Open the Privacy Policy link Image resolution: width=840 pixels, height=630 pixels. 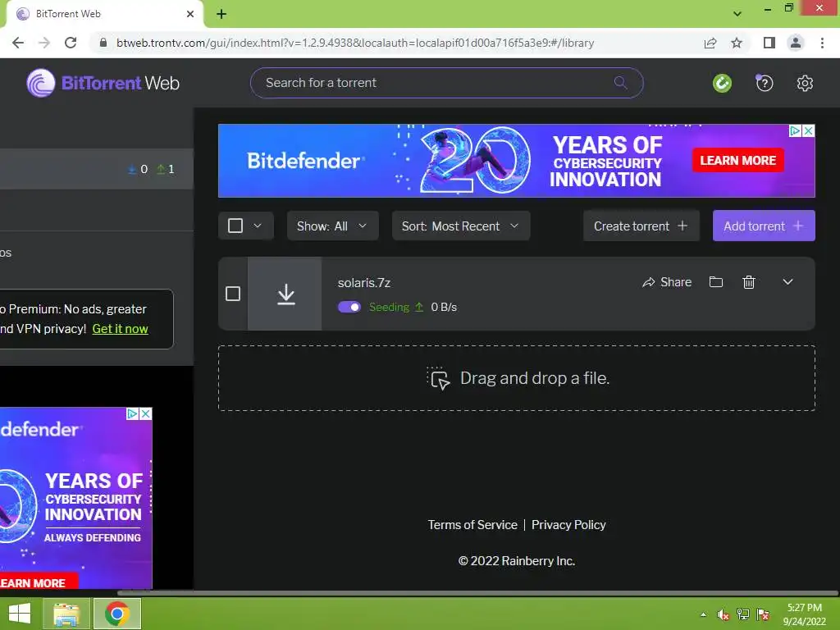click(x=568, y=525)
